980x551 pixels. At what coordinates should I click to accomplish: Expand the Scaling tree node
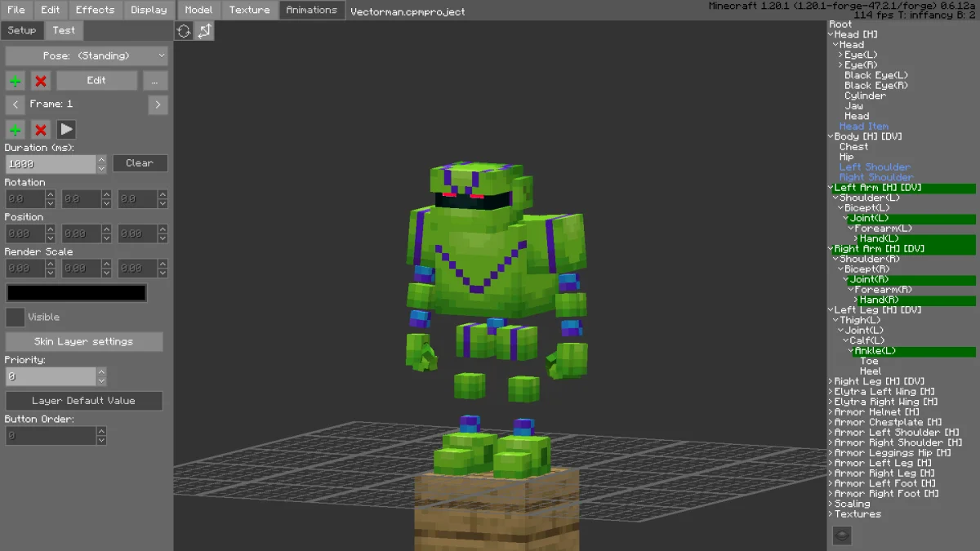pyautogui.click(x=831, y=504)
